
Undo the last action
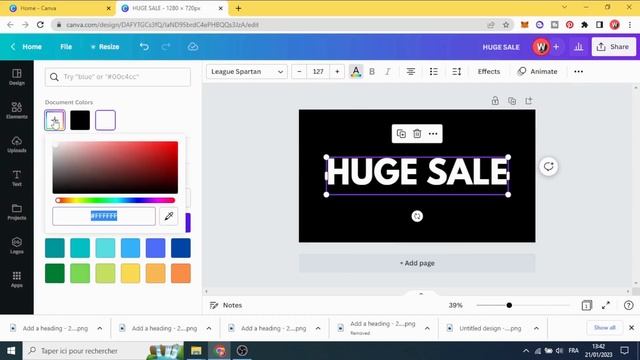click(144, 47)
